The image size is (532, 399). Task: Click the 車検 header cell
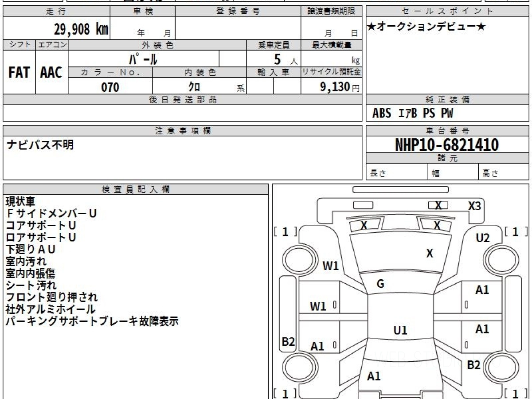[x=143, y=12]
